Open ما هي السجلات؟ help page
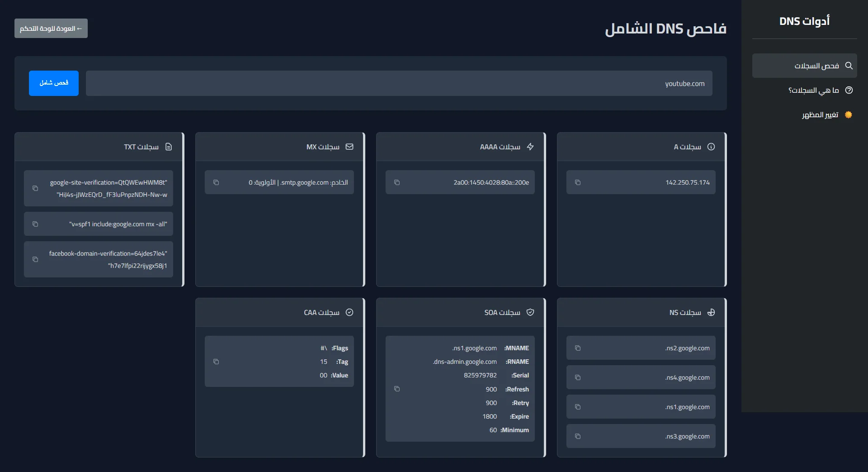 point(813,91)
